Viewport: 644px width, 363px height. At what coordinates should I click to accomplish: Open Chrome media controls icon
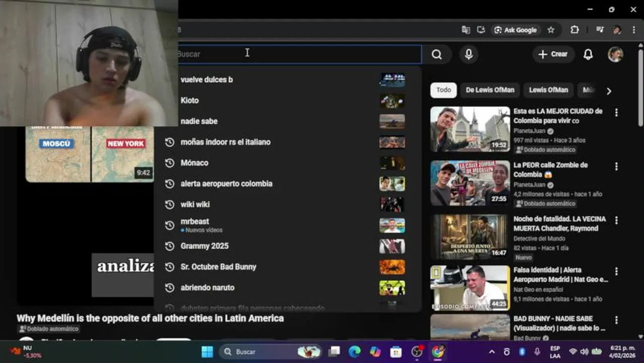[600, 30]
